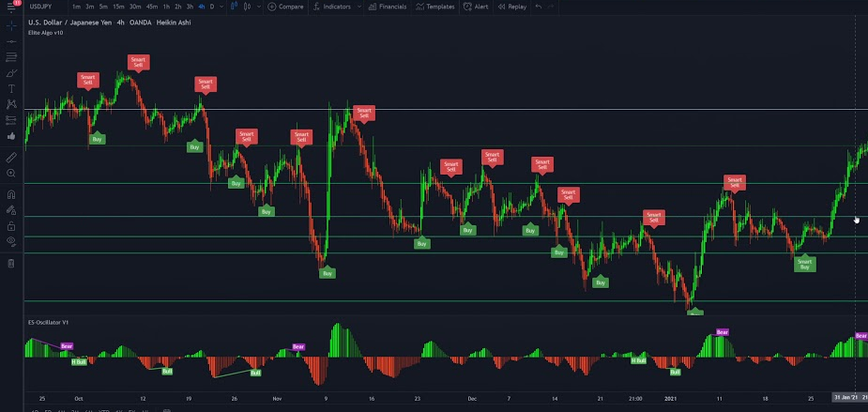Activate the zoom in tool

(x=11, y=174)
